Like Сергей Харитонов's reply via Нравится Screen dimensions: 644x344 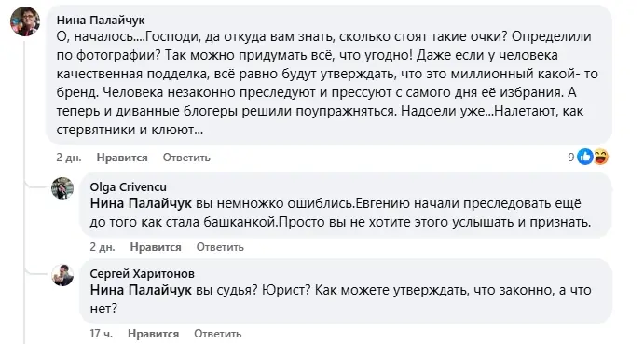[153, 334]
